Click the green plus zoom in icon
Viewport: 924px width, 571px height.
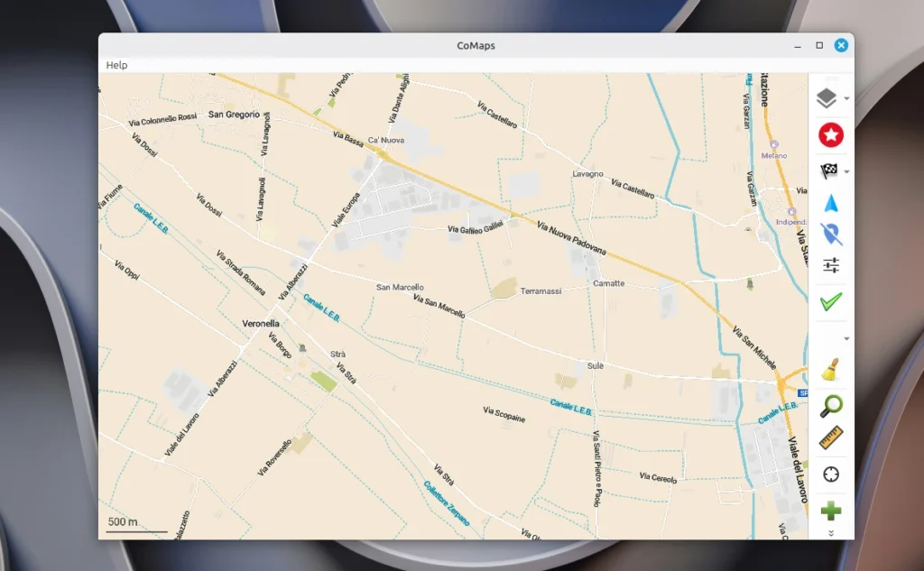tap(831, 511)
